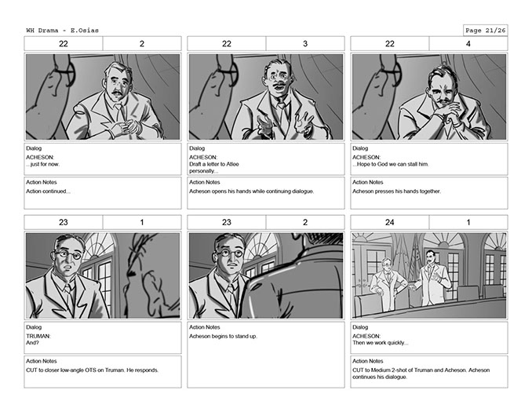Viewport: 532px width, 412px height.
Task: Click the 'Acheson begins to stand up' notes
Action: [x=266, y=355]
